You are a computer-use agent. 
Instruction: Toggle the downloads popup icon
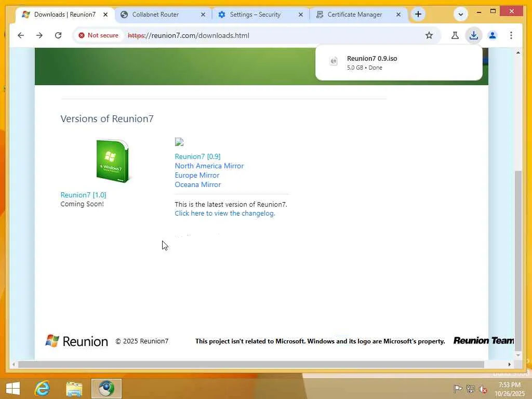click(x=474, y=35)
